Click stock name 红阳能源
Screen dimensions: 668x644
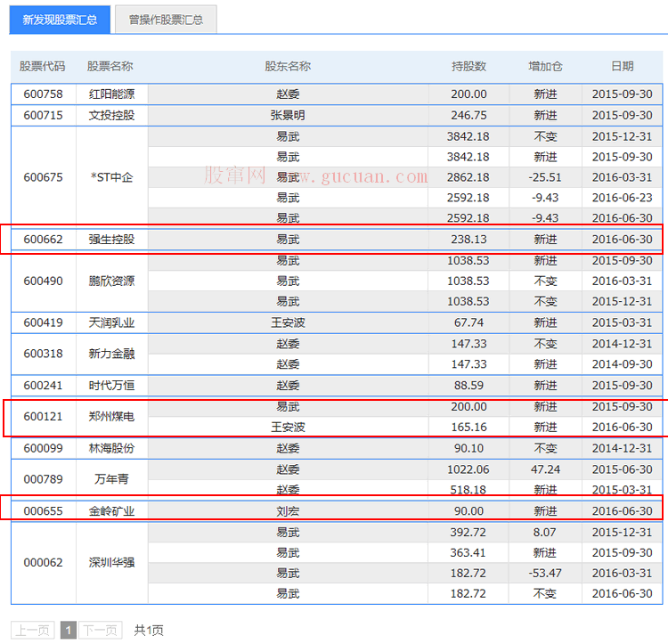click(x=111, y=94)
